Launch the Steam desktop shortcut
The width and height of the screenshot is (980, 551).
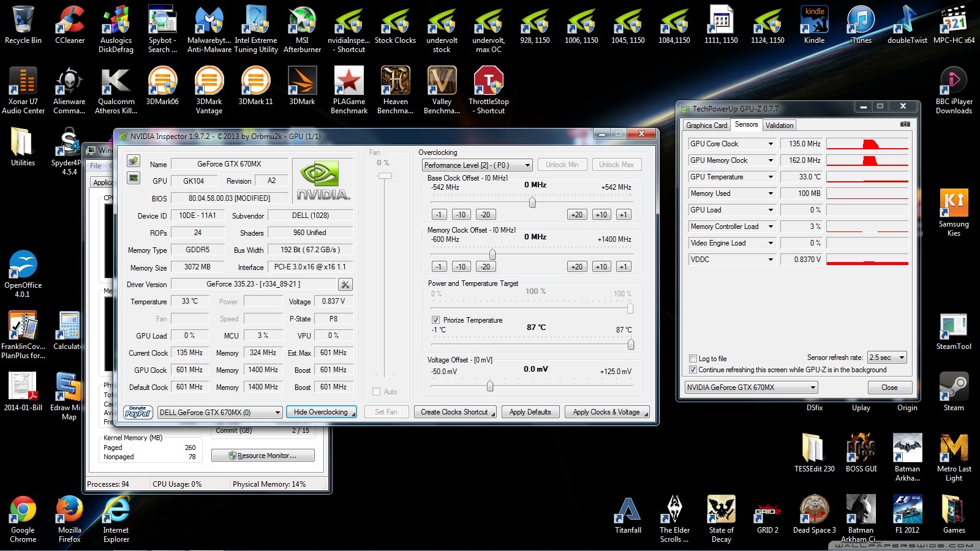pos(954,392)
